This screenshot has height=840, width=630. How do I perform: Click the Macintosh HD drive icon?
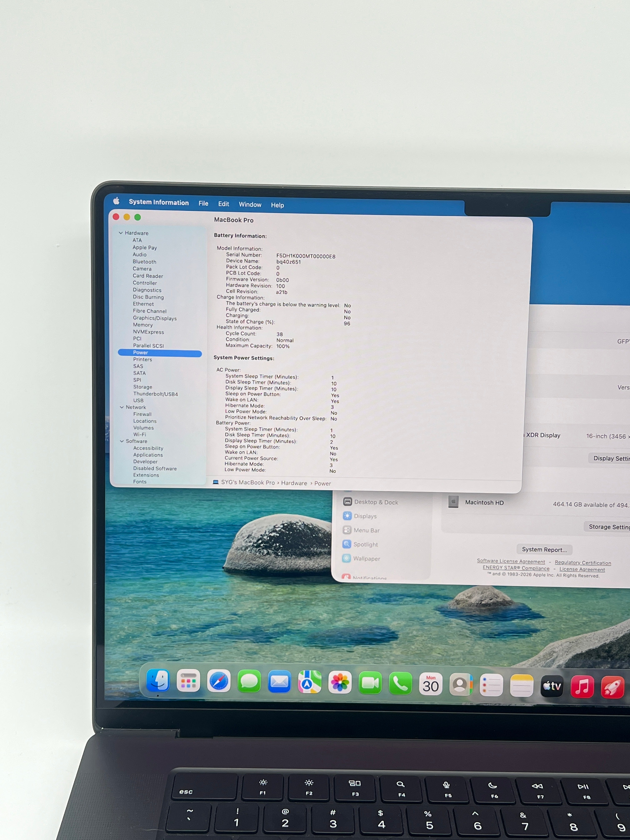(x=453, y=502)
